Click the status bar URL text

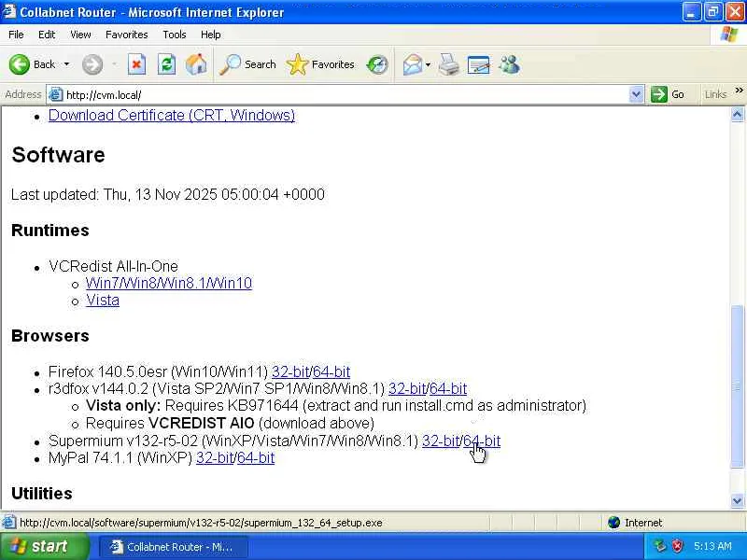[x=201, y=523]
